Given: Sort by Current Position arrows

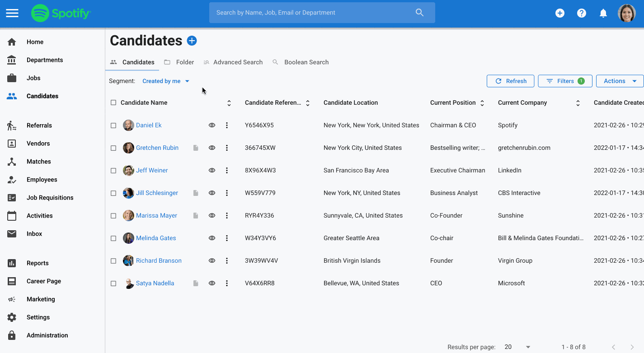Looking at the screenshot, I should pos(482,103).
